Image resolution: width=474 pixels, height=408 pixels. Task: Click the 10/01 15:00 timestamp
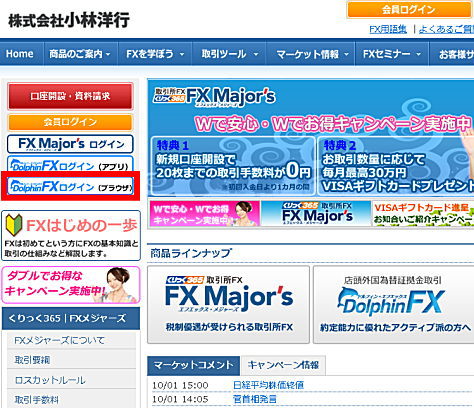180,386
